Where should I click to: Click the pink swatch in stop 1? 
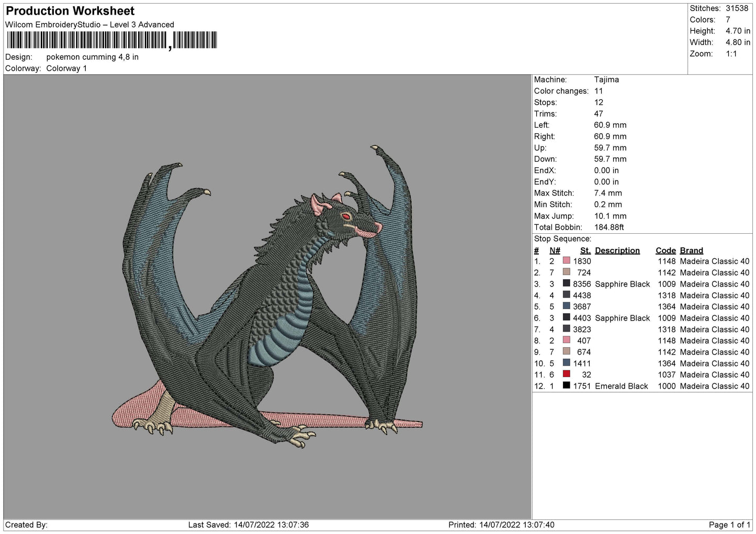coord(566,261)
